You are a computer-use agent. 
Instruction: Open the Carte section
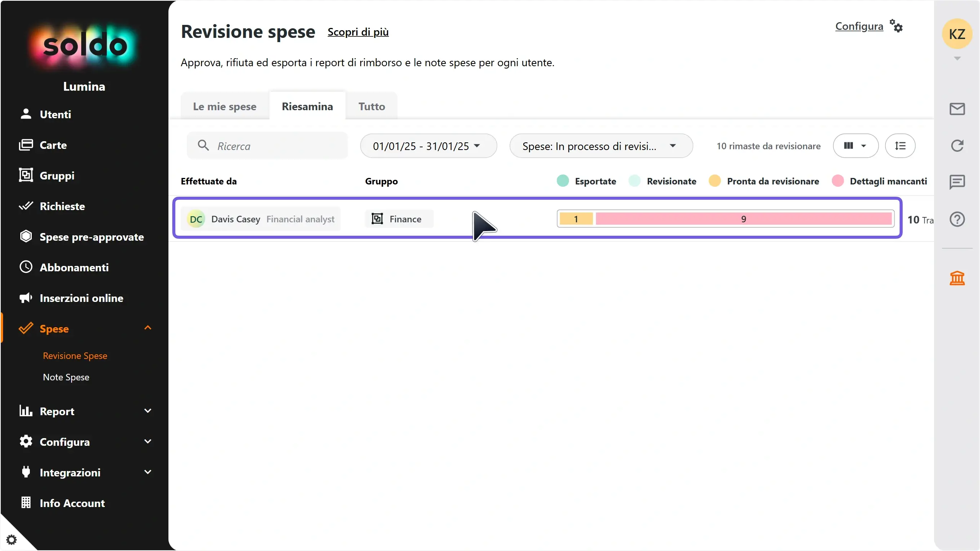tap(53, 145)
